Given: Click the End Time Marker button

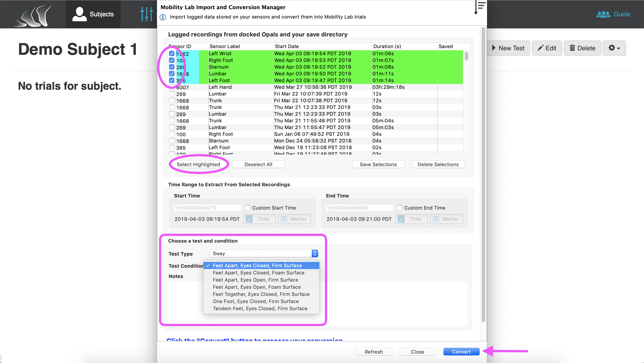Looking at the screenshot, I should 446,219.
